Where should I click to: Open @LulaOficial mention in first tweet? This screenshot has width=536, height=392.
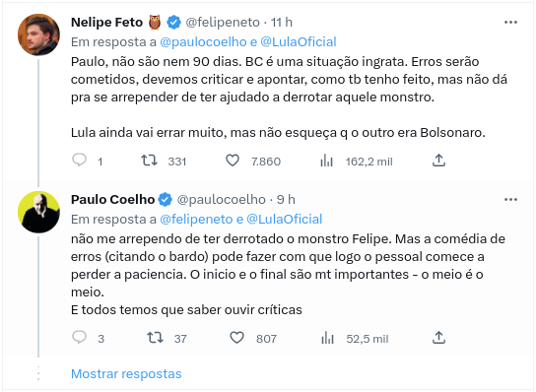[299, 42]
